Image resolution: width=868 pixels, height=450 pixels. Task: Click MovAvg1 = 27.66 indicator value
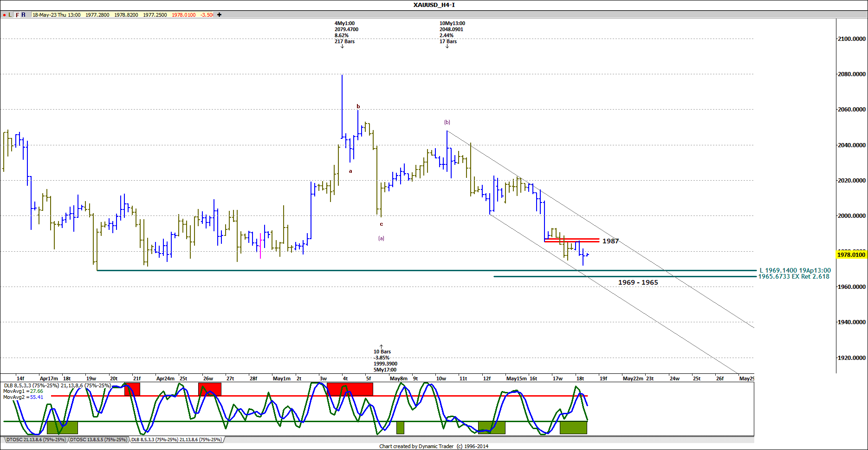tap(23, 391)
